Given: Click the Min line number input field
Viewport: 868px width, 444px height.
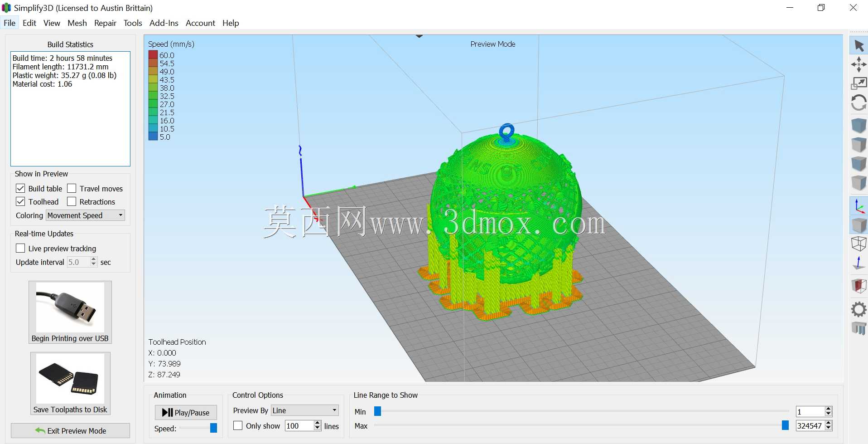Looking at the screenshot, I should click(x=810, y=411).
